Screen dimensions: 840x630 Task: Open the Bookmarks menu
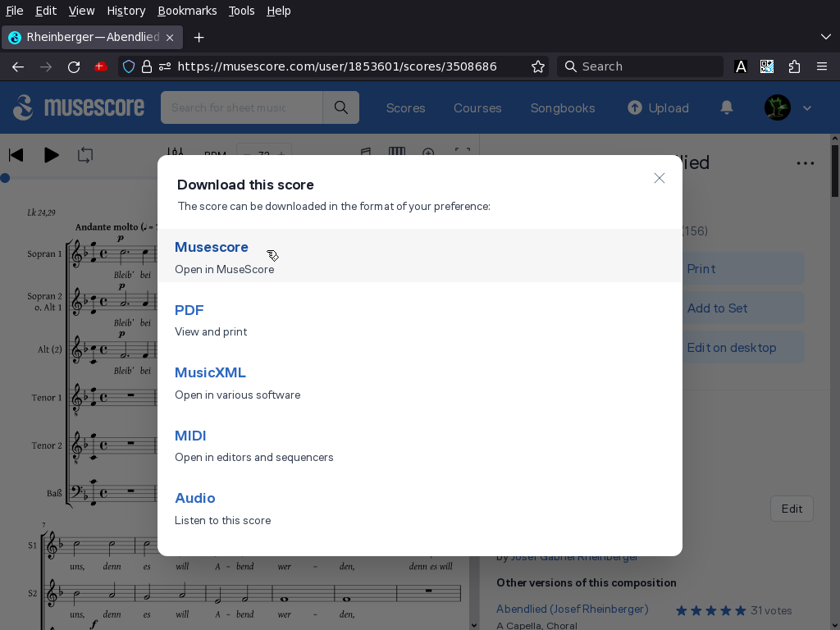[188, 11]
